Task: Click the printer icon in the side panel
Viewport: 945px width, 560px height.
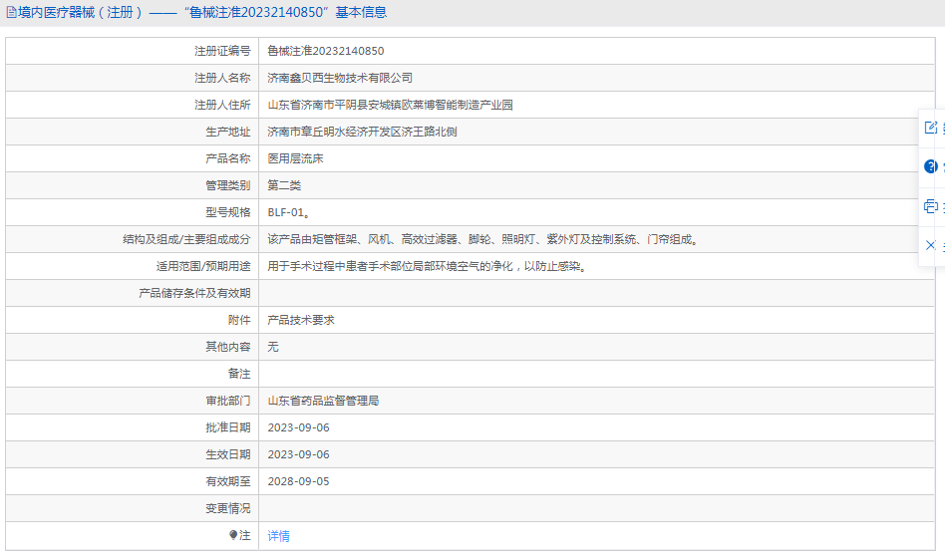Action: (x=931, y=206)
